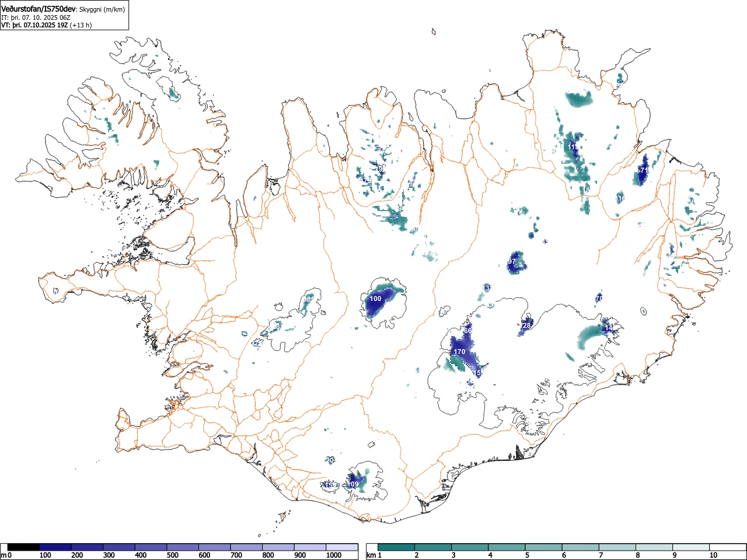Screen dimensions: 747x560
Task: Click the "(+13 h)" forecast offset text
Action: point(81,25)
